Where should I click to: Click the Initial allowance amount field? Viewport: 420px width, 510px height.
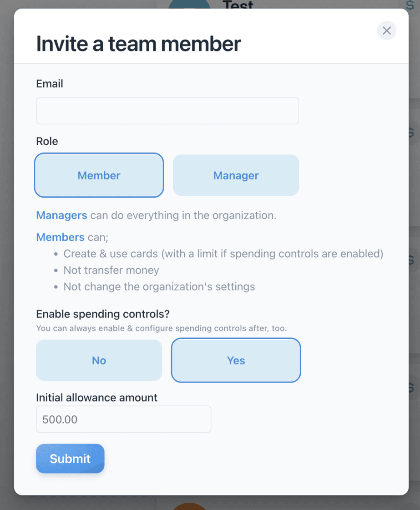pyautogui.click(x=123, y=419)
